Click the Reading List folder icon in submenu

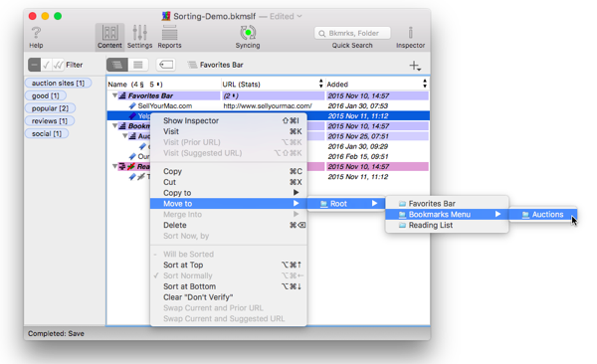point(402,226)
